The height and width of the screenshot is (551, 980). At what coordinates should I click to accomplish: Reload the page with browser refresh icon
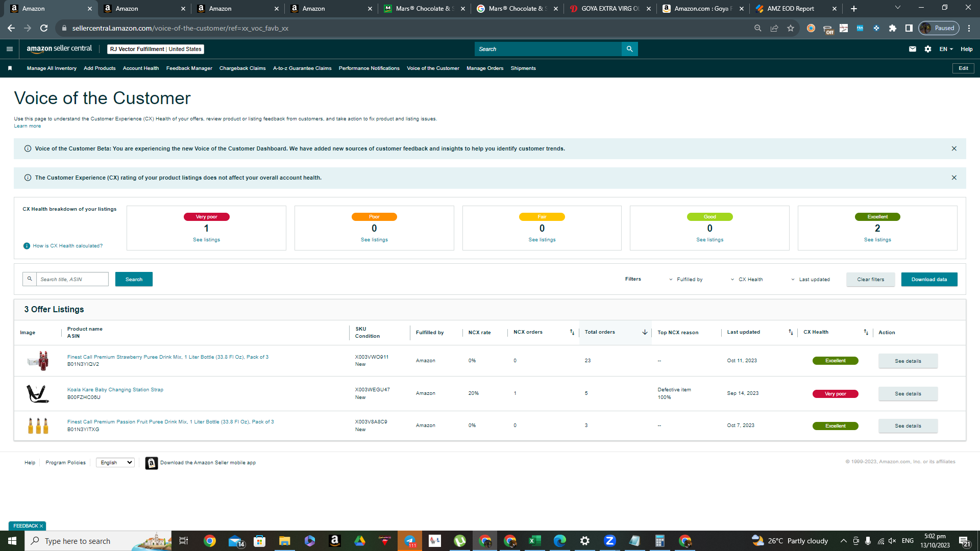tap(44, 28)
